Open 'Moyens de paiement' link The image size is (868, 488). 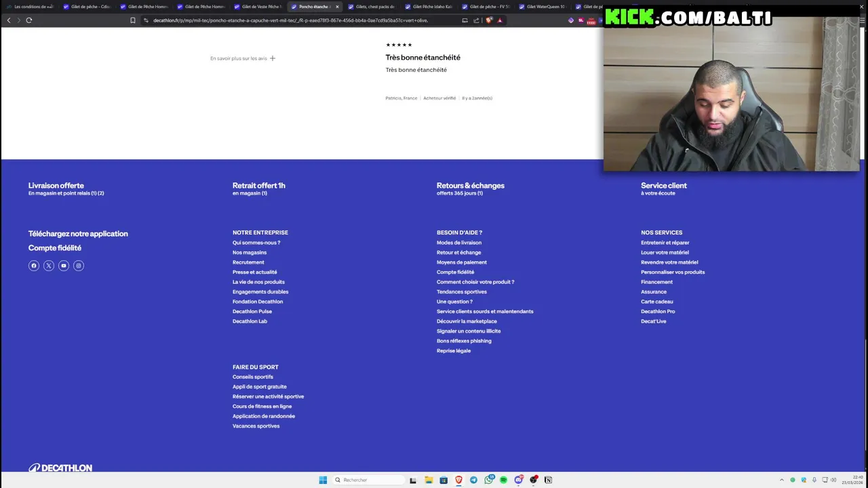point(462,262)
